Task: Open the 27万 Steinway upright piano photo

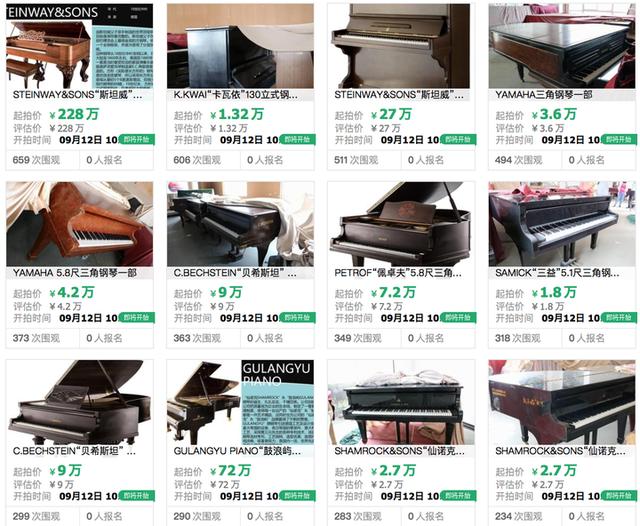Action: (x=401, y=46)
